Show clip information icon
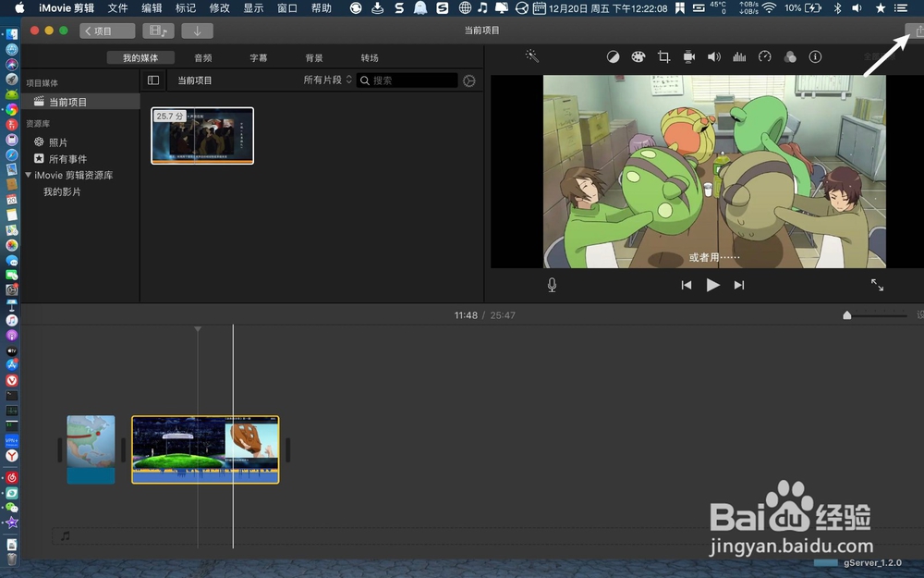 [815, 56]
